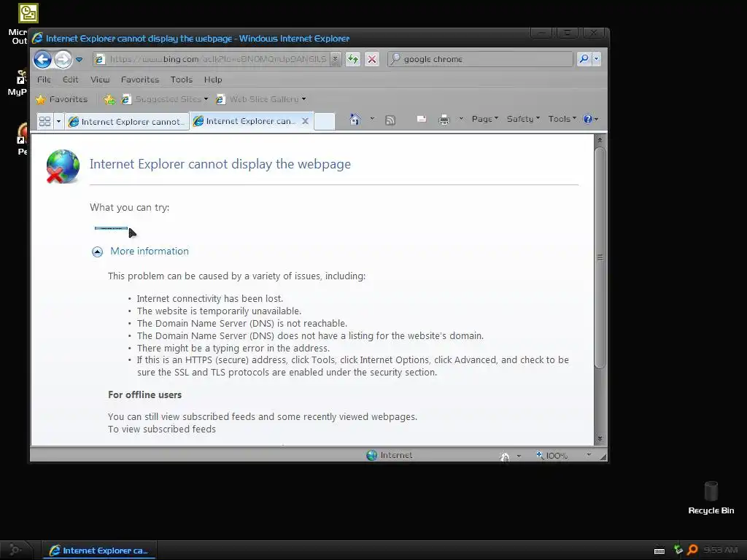The image size is (747, 560).
Task: Click the blue Help question mark icon
Action: click(589, 119)
